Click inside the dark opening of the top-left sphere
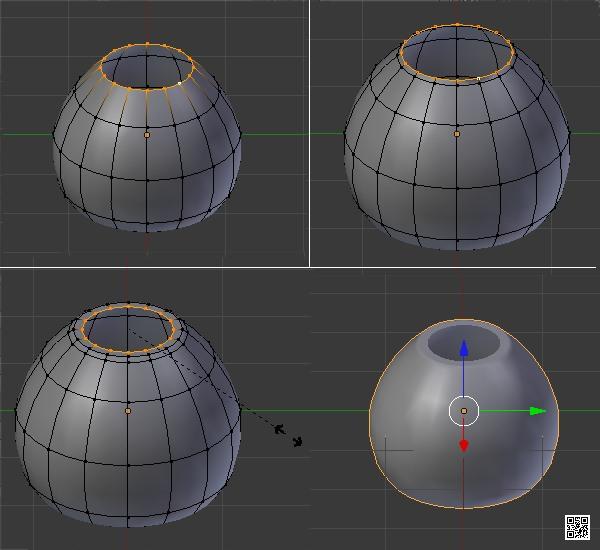This screenshot has height=550, width=600. click(x=147, y=69)
